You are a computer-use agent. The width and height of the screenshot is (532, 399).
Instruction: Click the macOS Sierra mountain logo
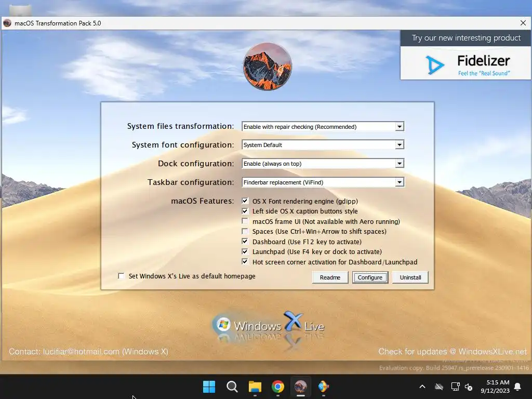pos(268,66)
